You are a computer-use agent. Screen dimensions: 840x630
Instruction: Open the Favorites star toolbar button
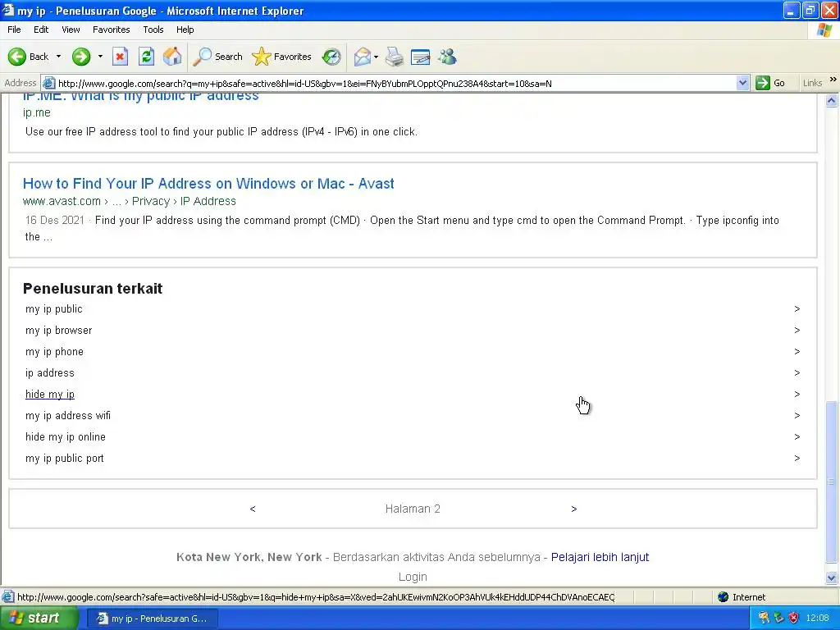(x=282, y=57)
